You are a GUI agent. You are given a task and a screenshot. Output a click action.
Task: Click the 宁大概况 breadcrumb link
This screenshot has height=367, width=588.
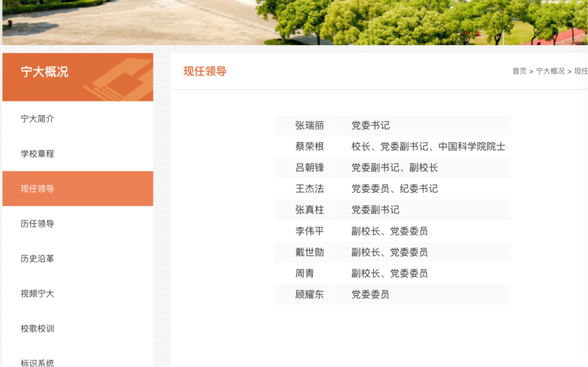(x=550, y=71)
